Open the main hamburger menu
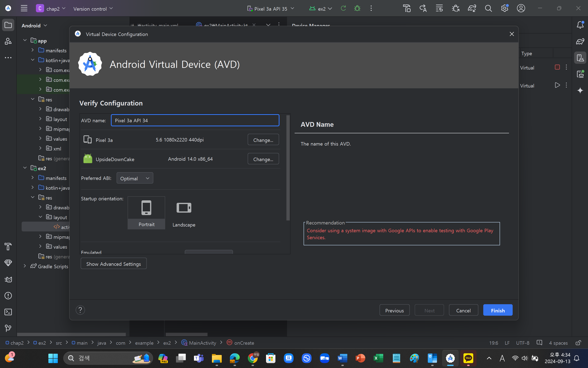The height and width of the screenshot is (368, 588). click(24, 9)
